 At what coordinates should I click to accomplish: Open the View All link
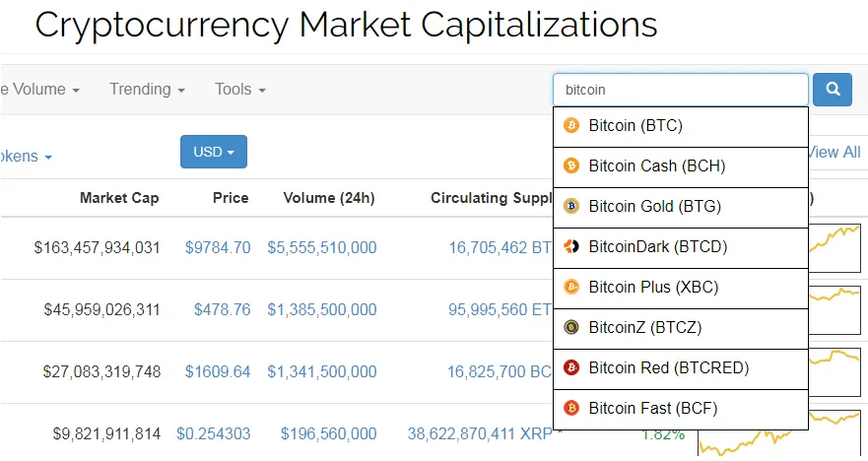[x=835, y=153]
